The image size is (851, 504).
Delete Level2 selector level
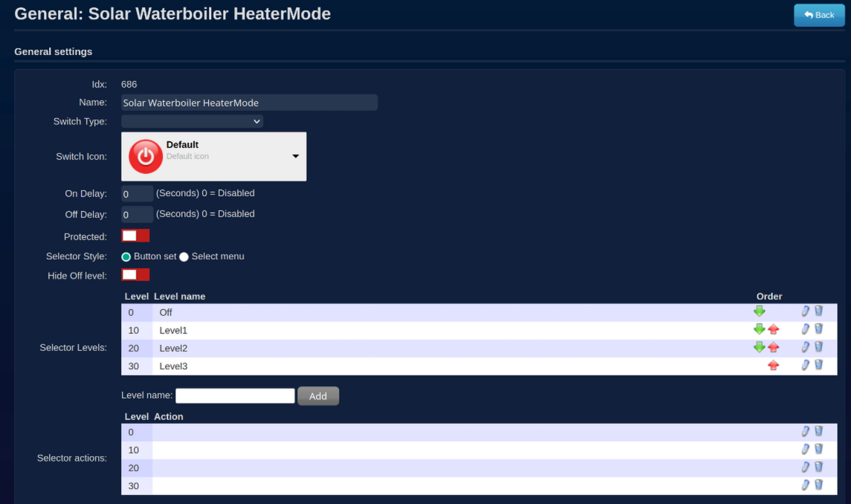[x=818, y=346]
